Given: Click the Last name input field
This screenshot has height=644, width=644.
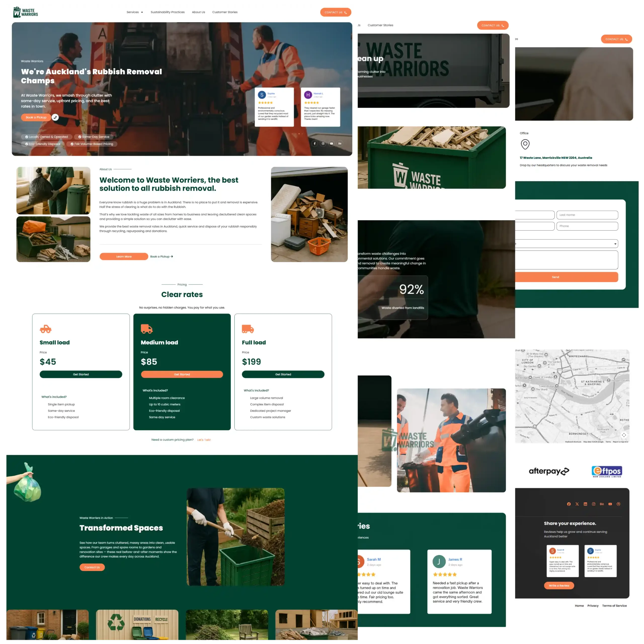Looking at the screenshot, I should [587, 215].
